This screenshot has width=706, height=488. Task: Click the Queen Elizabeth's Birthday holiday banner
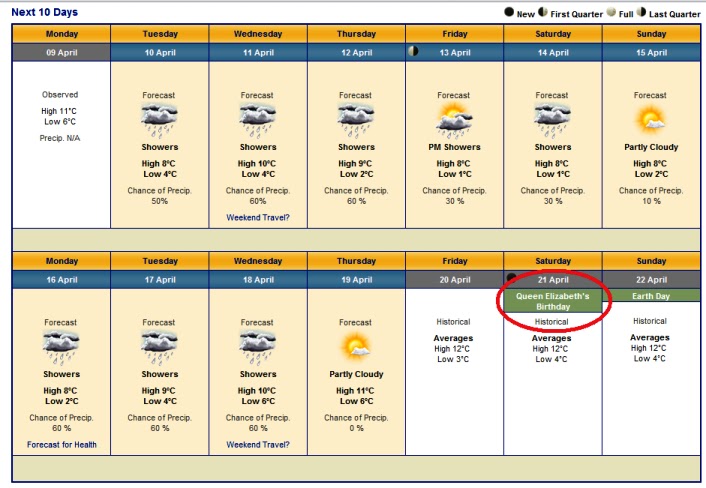552,301
